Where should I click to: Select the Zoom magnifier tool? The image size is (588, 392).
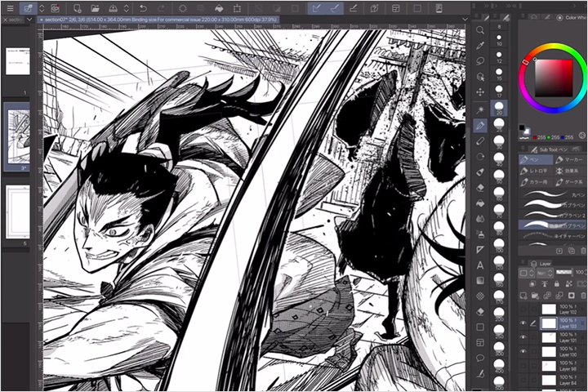480,30
